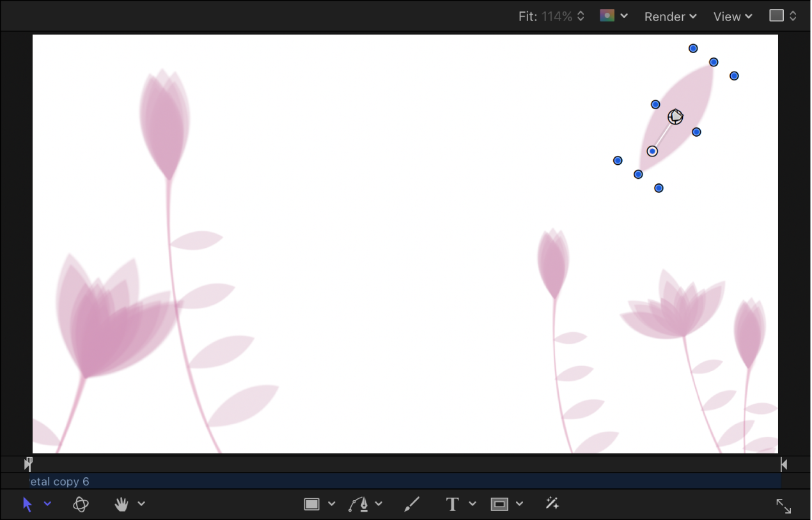The image size is (812, 520).
Task: Toggle the window layout control
Action: click(782, 14)
